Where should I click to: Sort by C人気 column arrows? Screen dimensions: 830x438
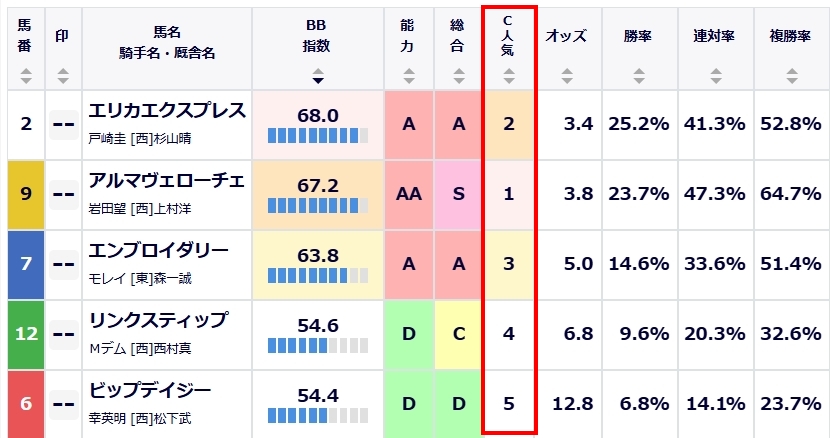click(x=509, y=76)
